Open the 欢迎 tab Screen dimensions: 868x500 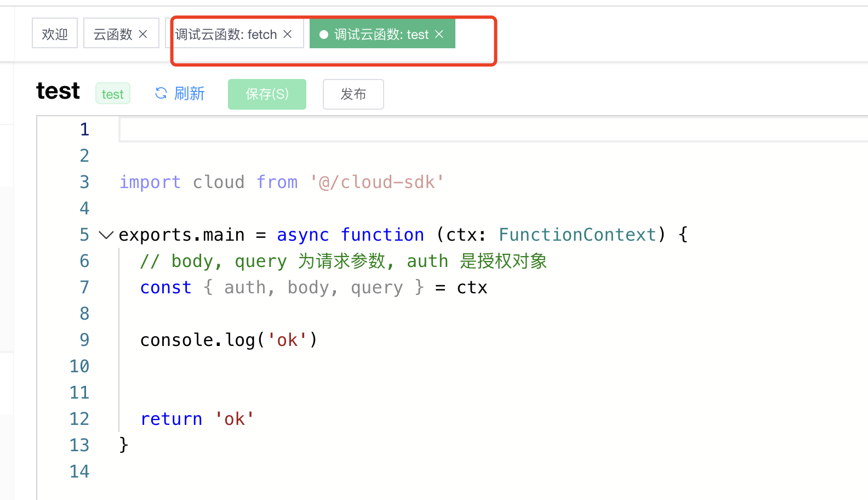point(55,34)
